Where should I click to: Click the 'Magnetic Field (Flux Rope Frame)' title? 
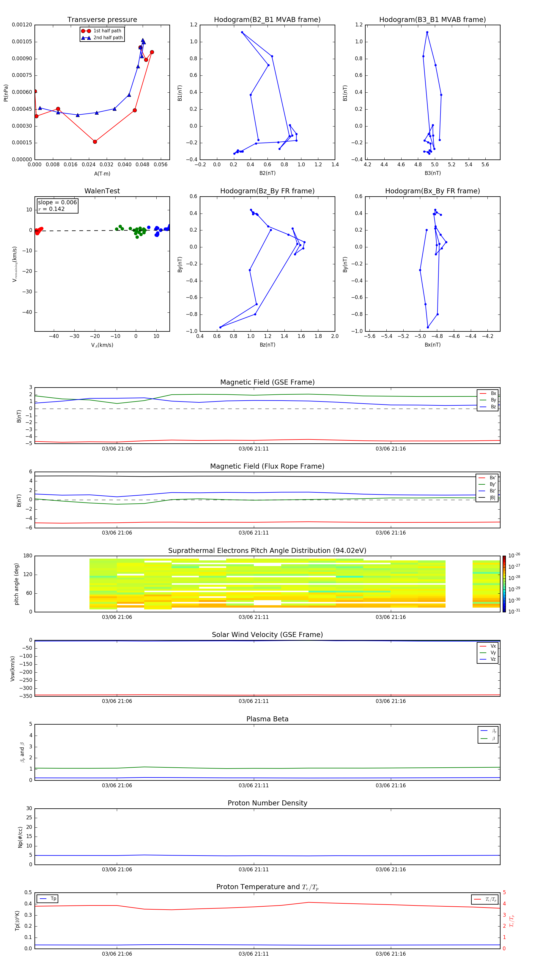pyautogui.click(x=267, y=467)
